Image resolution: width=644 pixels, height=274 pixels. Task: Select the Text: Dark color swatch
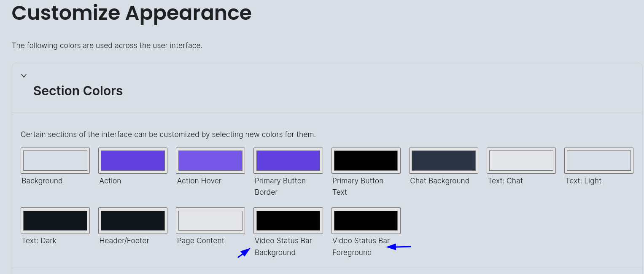(55, 220)
